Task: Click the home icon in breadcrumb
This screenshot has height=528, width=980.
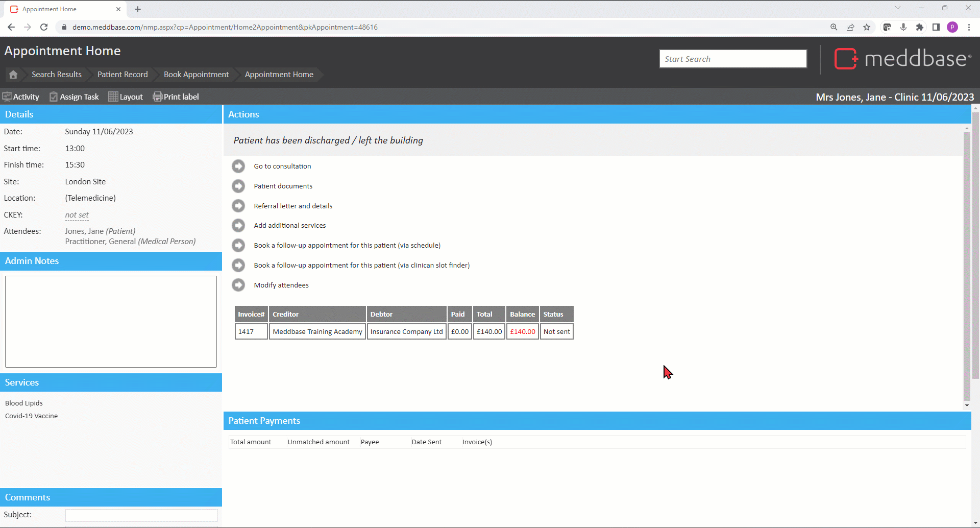Action: (13, 75)
